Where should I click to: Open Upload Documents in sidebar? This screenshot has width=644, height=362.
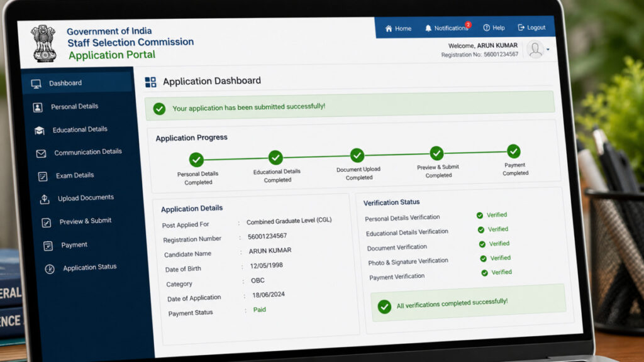click(86, 199)
